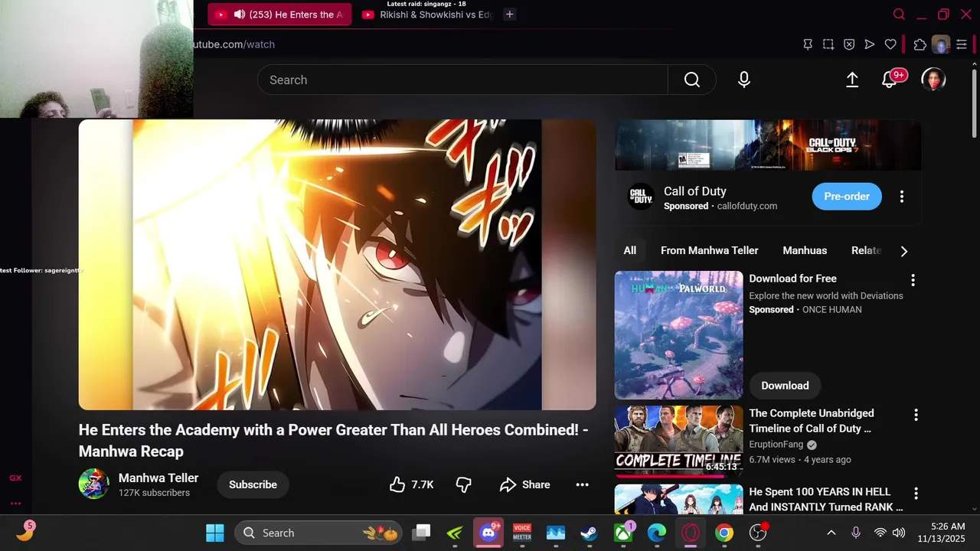This screenshot has height=551, width=980.
Task: Open the extension avatar icon in toolbar
Action: (x=941, y=44)
